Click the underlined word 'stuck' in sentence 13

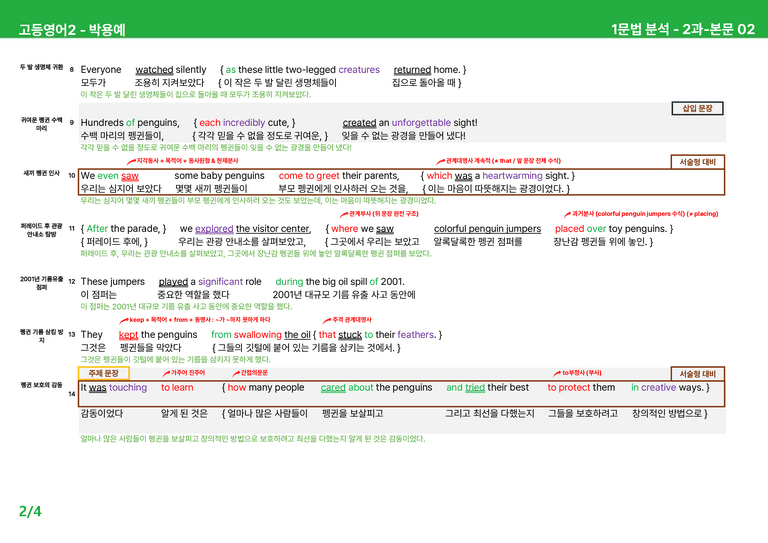tap(350, 334)
